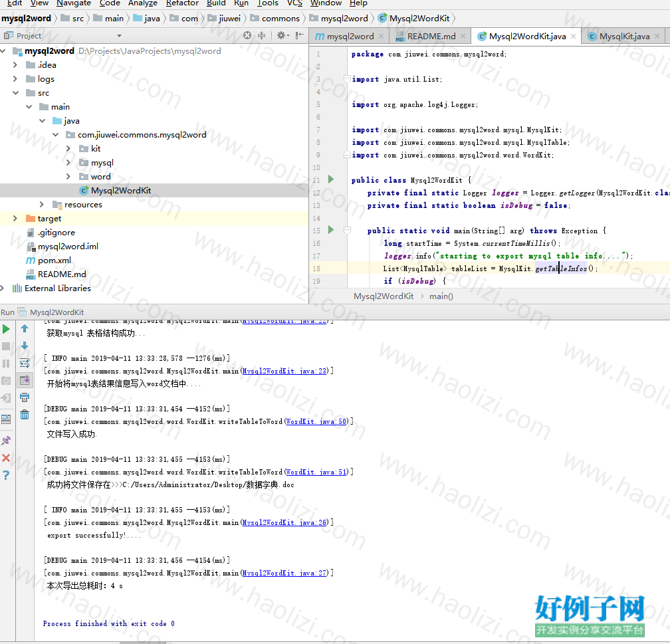670x644 pixels.
Task: Open the Navigate menu
Action: (74, 3)
